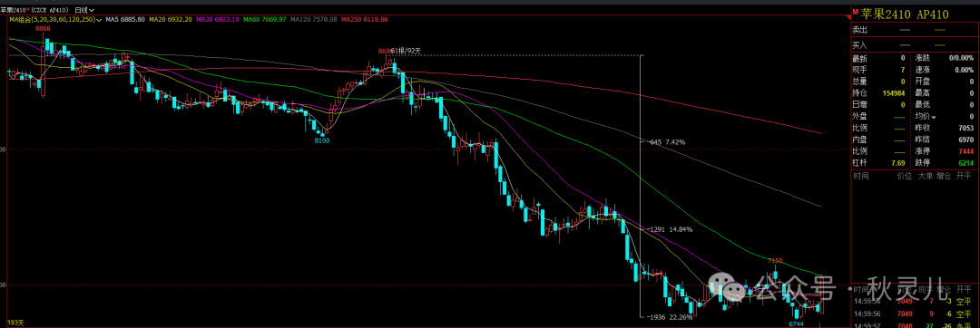Click the MA5 6885.80 indicator label
The height and width of the screenshot is (328, 980).
[x=124, y=20]
